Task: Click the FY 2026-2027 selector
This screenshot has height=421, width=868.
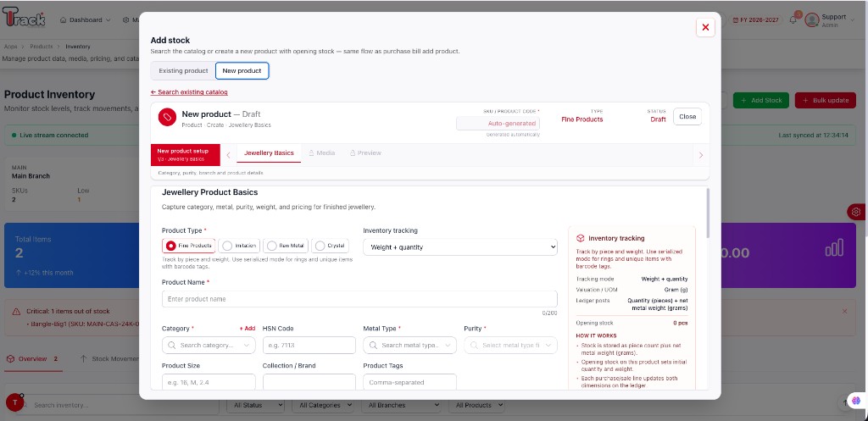Action: 755,20
